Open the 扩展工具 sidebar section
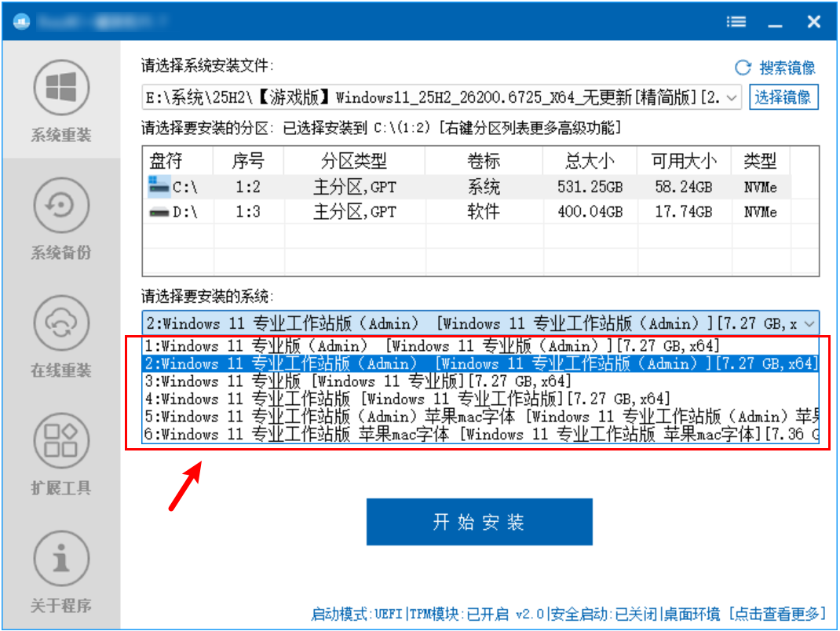The width and height of the screenshot is (840, 631). click(61, 454)
